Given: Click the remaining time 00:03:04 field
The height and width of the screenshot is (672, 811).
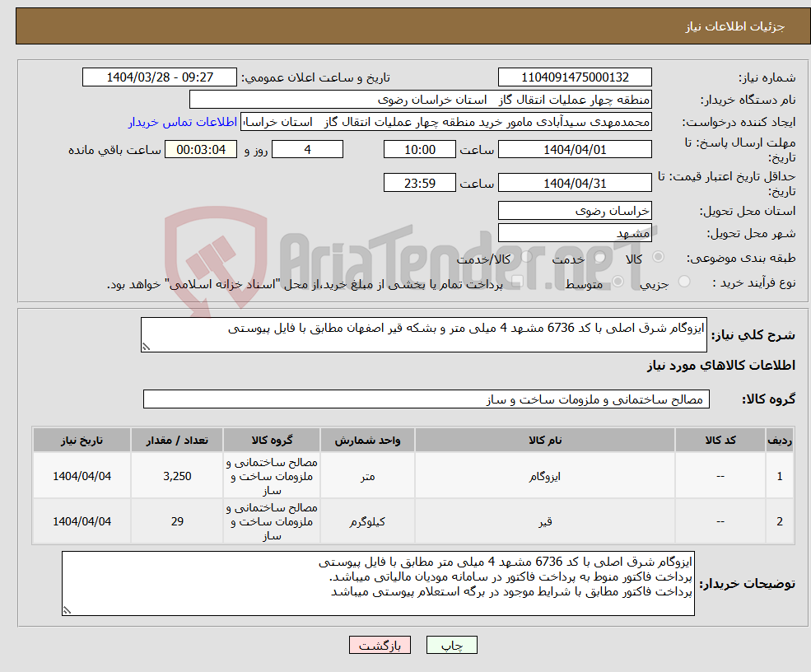Looking at the screenshot, I should coord(201,150).
